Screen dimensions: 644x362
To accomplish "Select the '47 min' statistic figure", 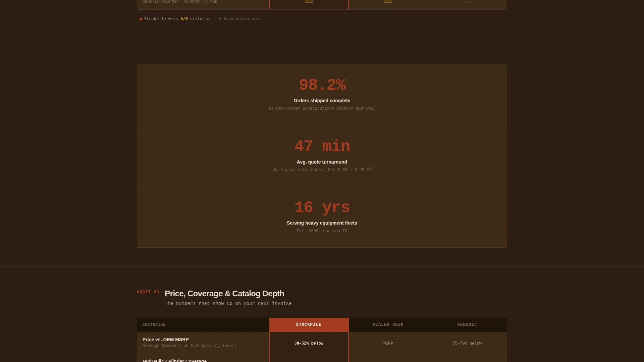I will 322,146.
